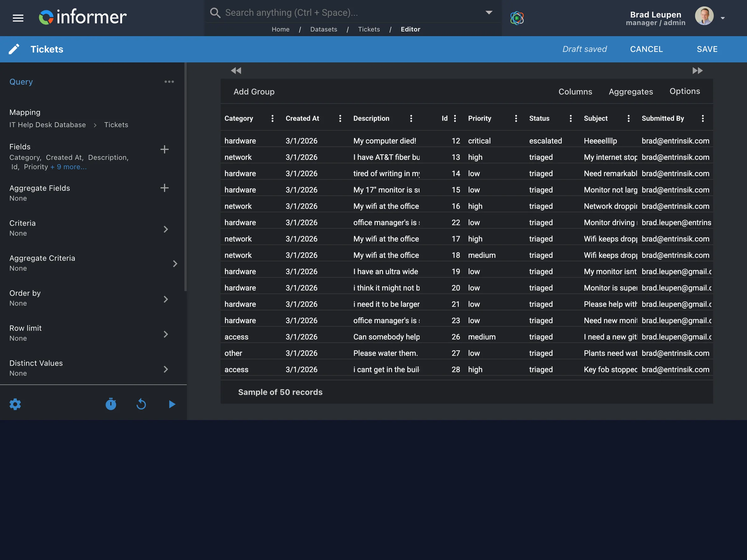The image size is (747, 560).
Task: Switch to the Datasets breadcrumb
Action: tap(323, 29)
